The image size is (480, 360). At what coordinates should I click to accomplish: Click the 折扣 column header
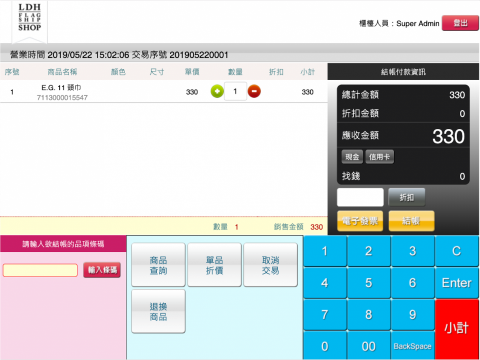[x=276, y=72]
